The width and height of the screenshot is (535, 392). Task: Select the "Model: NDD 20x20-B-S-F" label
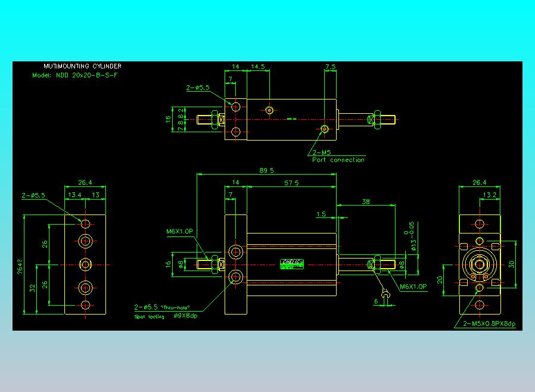click(74, 76)
